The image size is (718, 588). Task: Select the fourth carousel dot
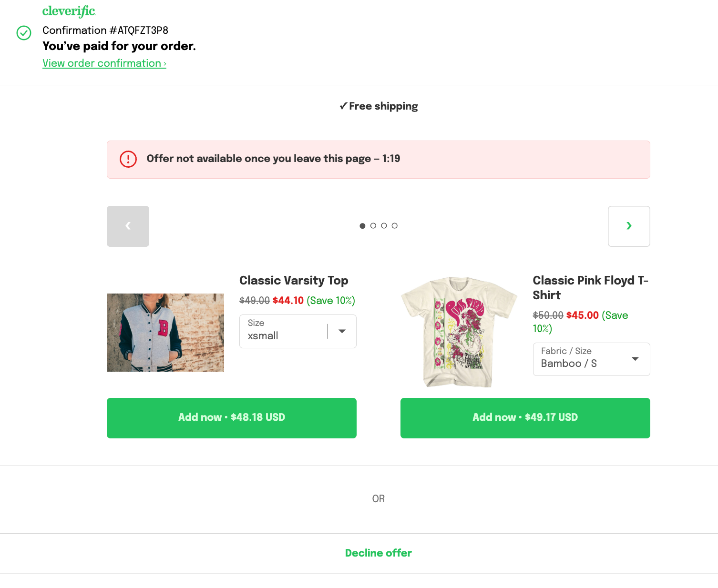click(395, 226)
